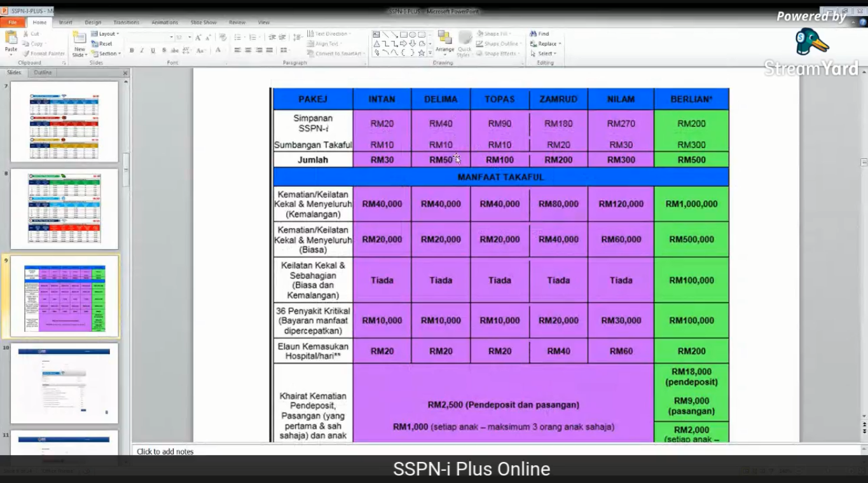The image size is (868, 483).
Task: Toggle underline formatting
Action: coord(153,51)
